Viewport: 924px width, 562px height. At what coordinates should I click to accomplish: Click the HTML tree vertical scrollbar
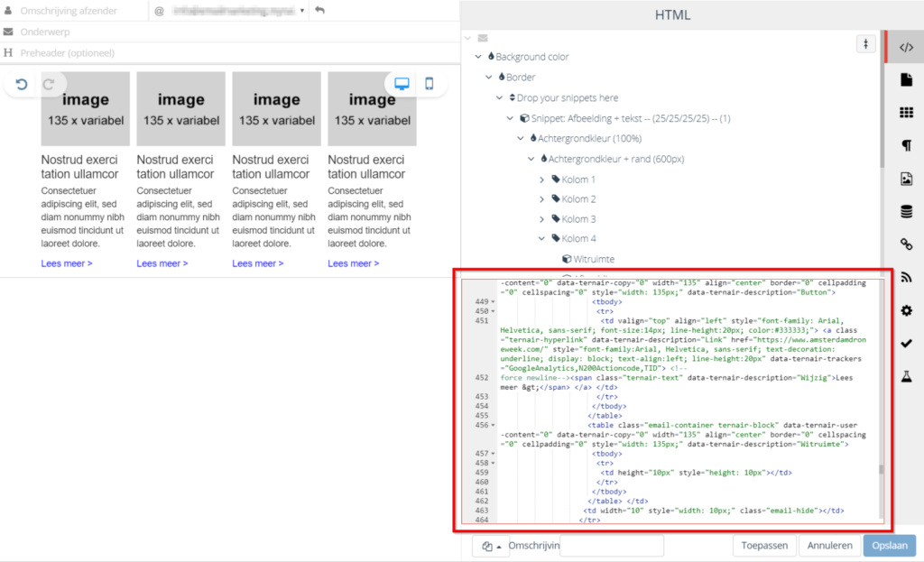pos(882,98)
